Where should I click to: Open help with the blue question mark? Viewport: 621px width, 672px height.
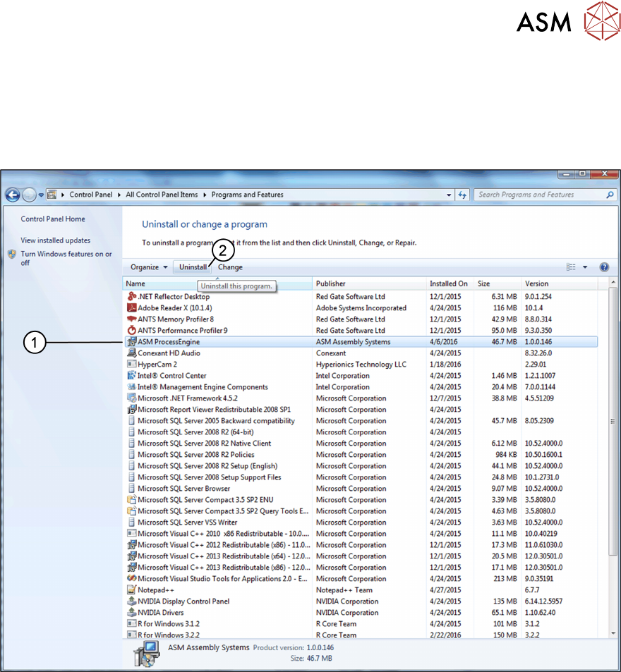(604, 267)
